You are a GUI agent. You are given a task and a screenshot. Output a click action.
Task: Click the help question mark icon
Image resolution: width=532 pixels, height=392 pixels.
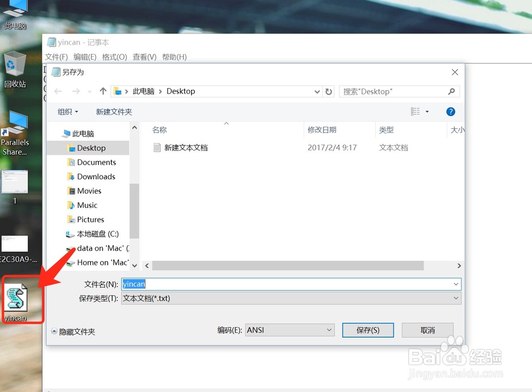click(450, 112)
